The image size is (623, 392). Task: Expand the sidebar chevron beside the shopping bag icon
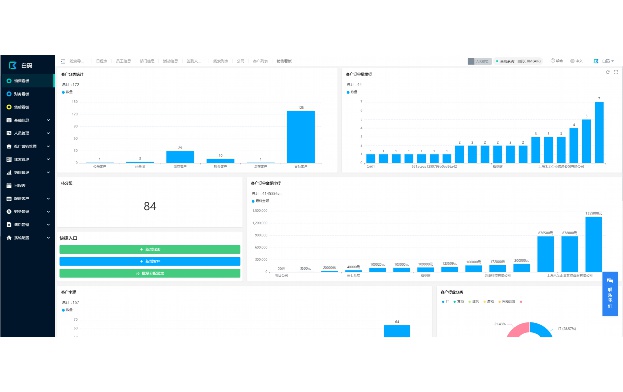(x=48, y=146)
